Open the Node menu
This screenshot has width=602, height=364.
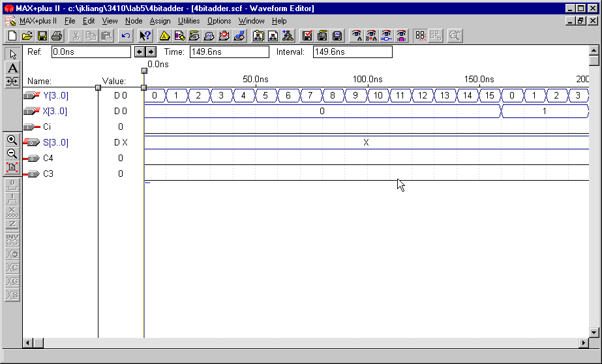click(133, 21)
